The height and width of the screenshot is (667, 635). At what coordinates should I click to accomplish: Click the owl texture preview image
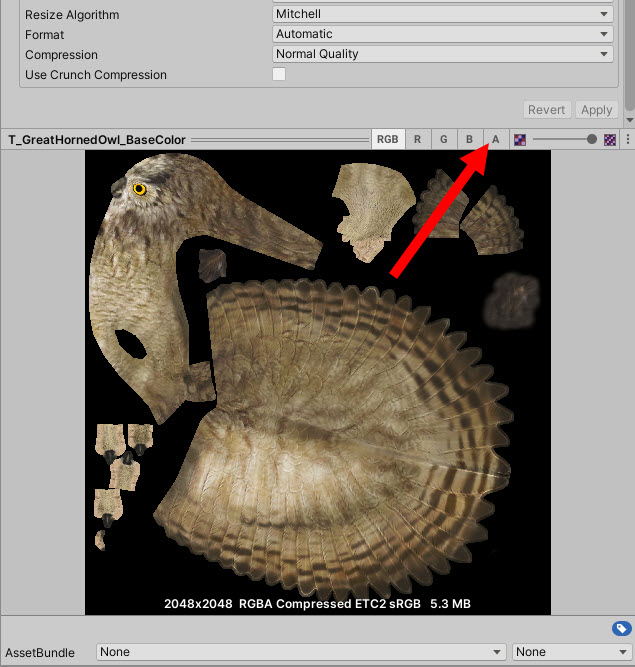click(318, 382)
